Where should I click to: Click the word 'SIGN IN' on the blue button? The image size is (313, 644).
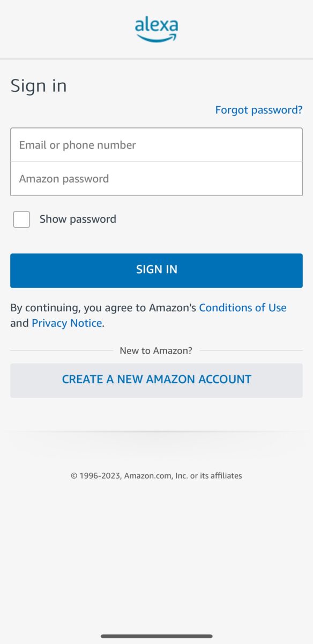(156, 269)
